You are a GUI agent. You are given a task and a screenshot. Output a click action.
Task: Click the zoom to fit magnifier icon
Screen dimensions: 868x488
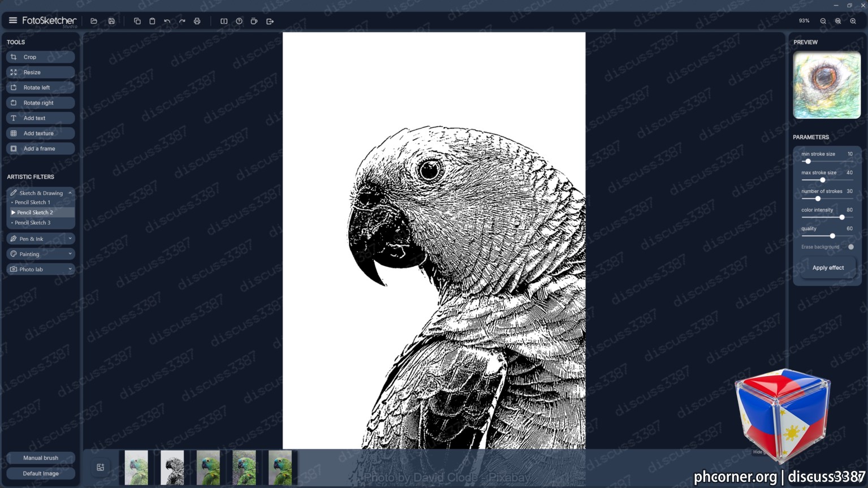838,21
